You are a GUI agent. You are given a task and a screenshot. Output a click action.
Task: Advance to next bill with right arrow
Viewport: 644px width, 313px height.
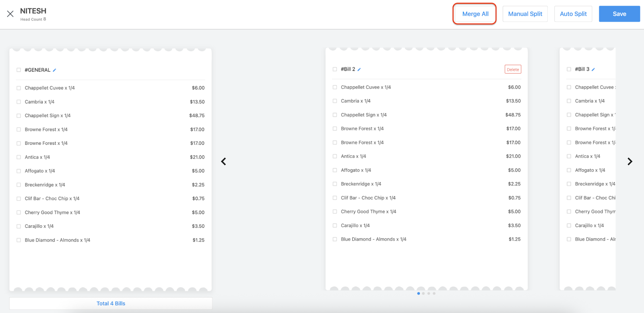click(630, 161)
